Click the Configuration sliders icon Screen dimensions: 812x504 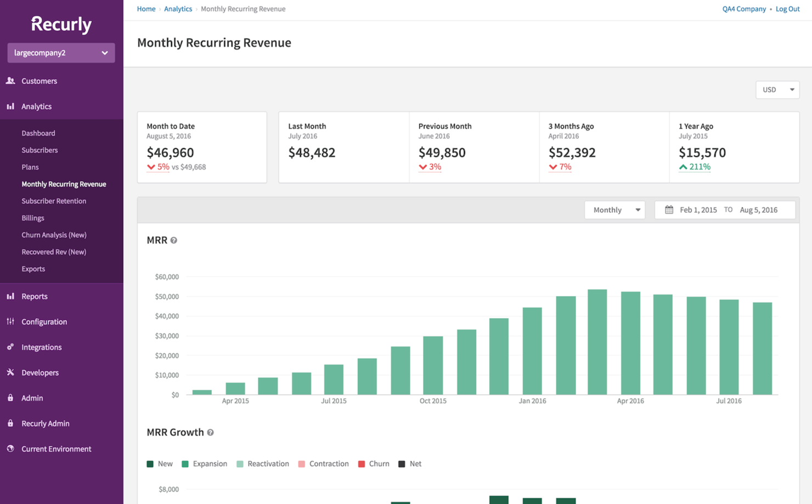pos(10,321)
